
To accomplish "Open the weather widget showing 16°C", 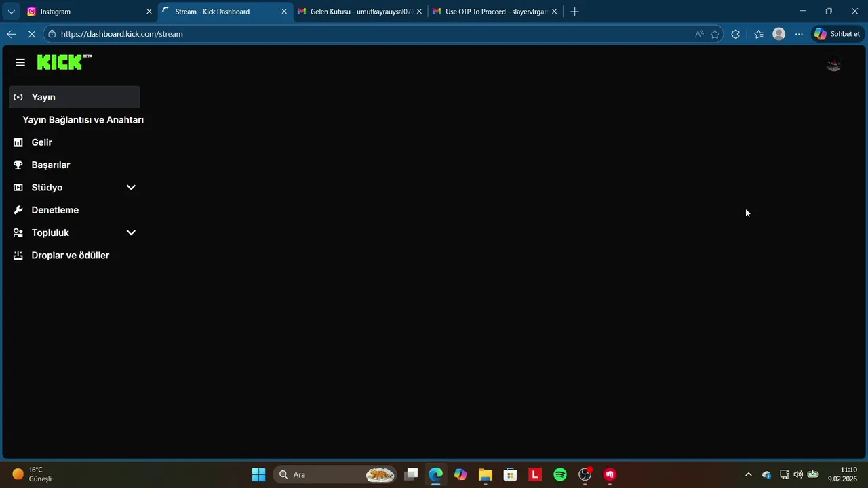I will pos(33,474).
